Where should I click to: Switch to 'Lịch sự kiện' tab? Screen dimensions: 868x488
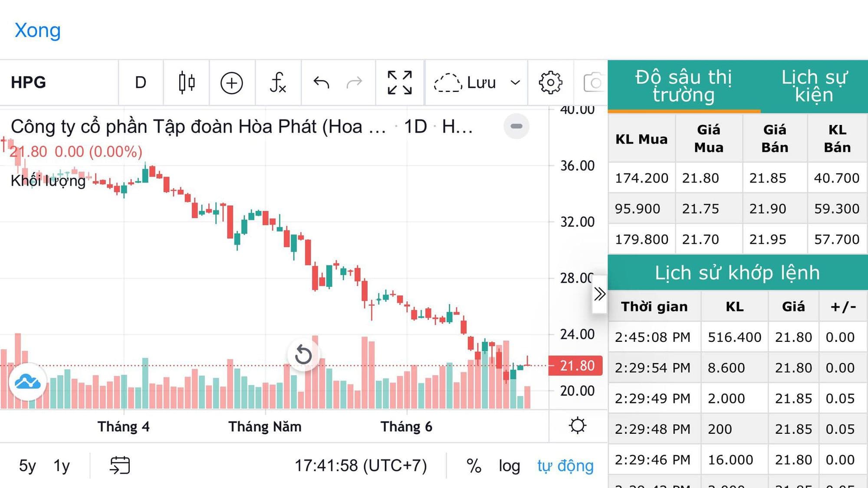(814, 86)
